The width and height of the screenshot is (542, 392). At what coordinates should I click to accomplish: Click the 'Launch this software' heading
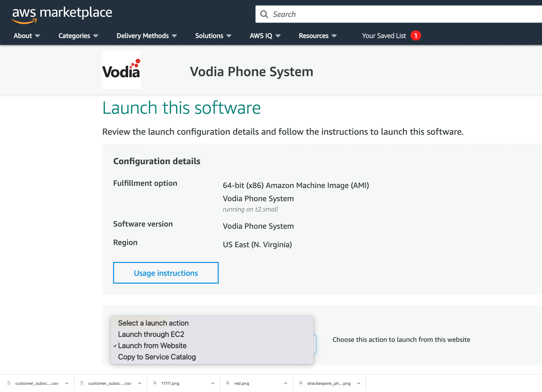coord(181,108)
